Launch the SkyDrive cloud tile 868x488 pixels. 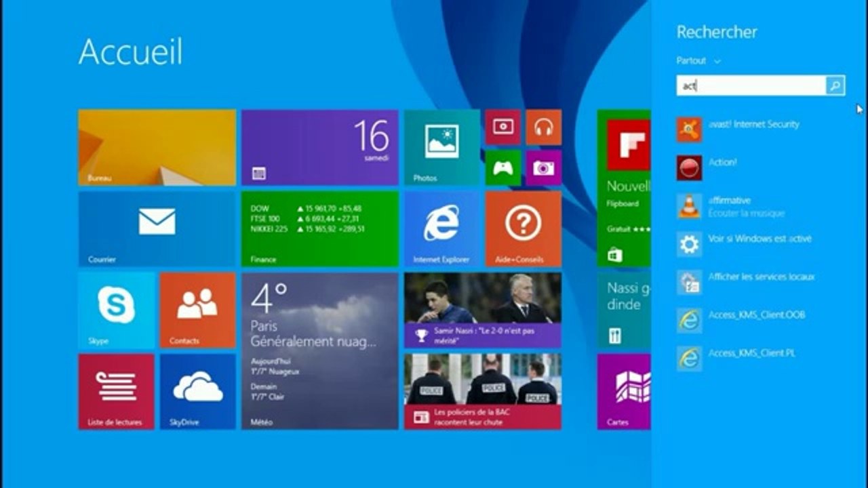[198, 392]
